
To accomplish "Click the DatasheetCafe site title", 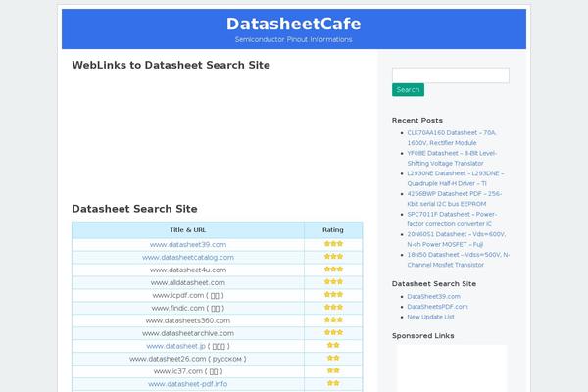I will coord(294,24).
